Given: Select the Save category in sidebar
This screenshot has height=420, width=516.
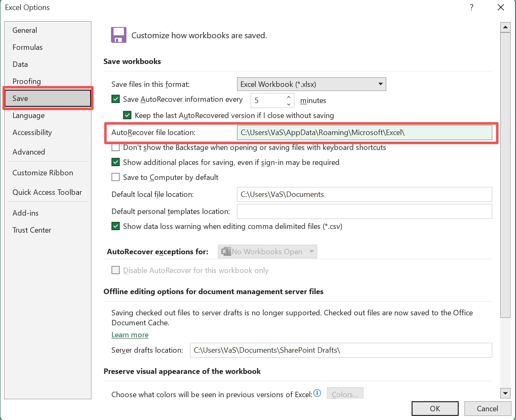Looking at the screenshot, I should tap(48, 98).
